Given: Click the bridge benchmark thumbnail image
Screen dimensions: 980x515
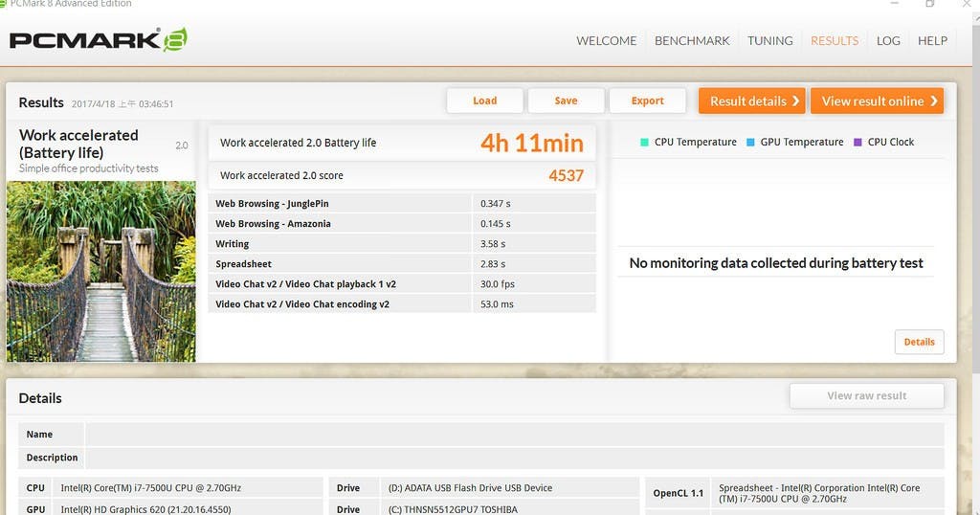Looking at the screenshot, I should click(x=101, y=271).
